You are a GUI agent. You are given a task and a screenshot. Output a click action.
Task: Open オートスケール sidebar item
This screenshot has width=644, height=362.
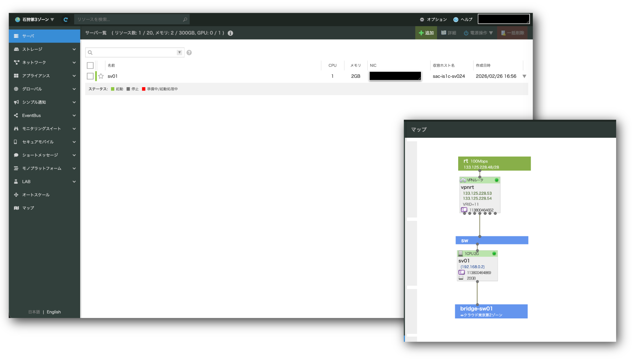click(36, 195)
